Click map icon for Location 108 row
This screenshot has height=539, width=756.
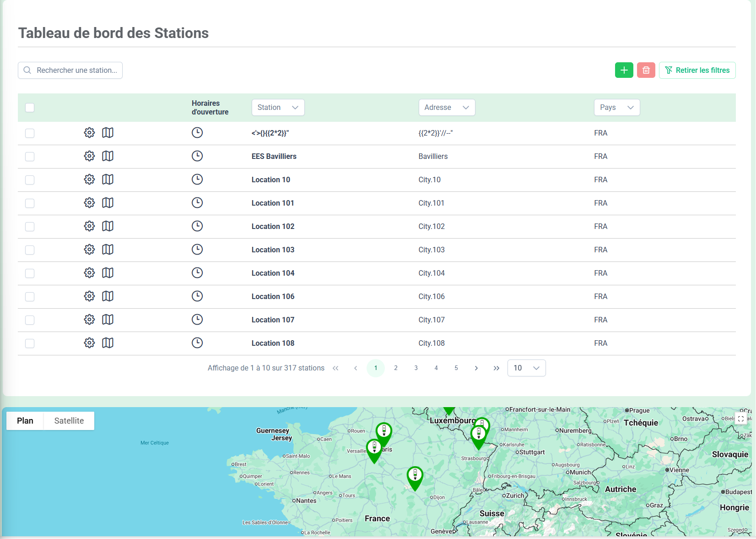click(108, 343)
